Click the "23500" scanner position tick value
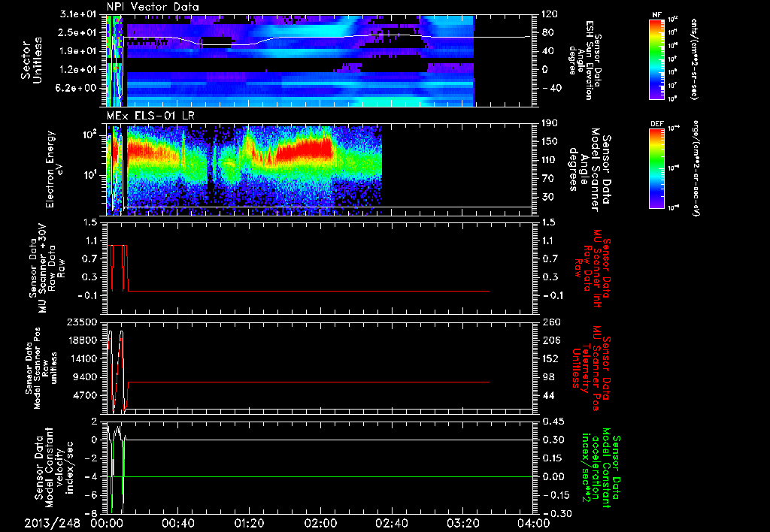770x532 pixels. 81,322
